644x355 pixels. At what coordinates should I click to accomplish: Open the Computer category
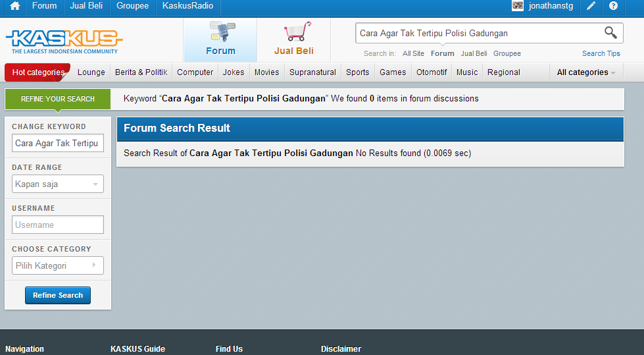tap(195, 72)
